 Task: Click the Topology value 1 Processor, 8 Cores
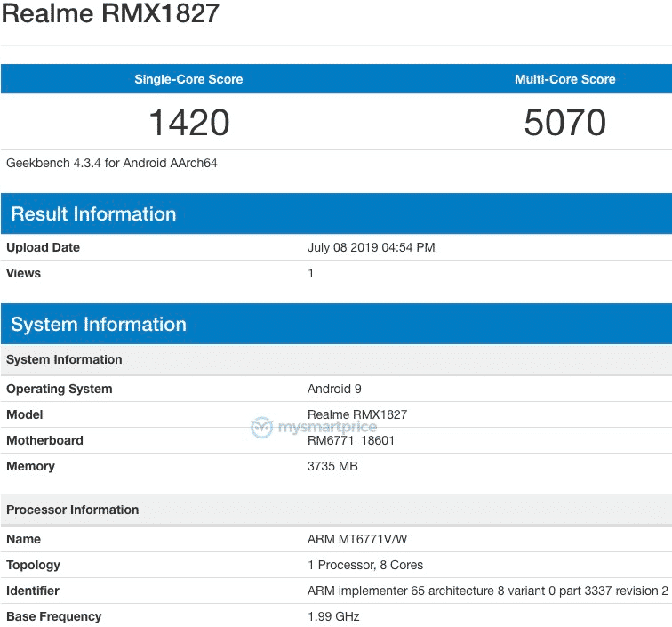365,565
